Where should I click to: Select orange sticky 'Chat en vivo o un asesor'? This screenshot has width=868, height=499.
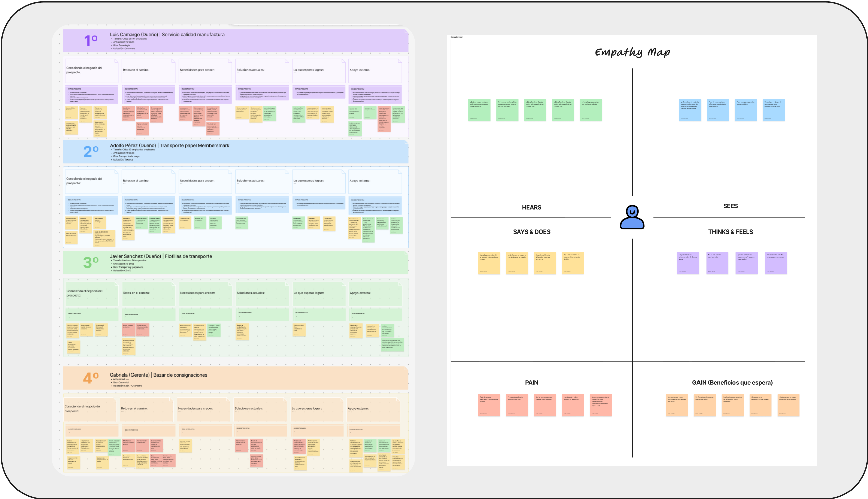(x=788, y=405)
